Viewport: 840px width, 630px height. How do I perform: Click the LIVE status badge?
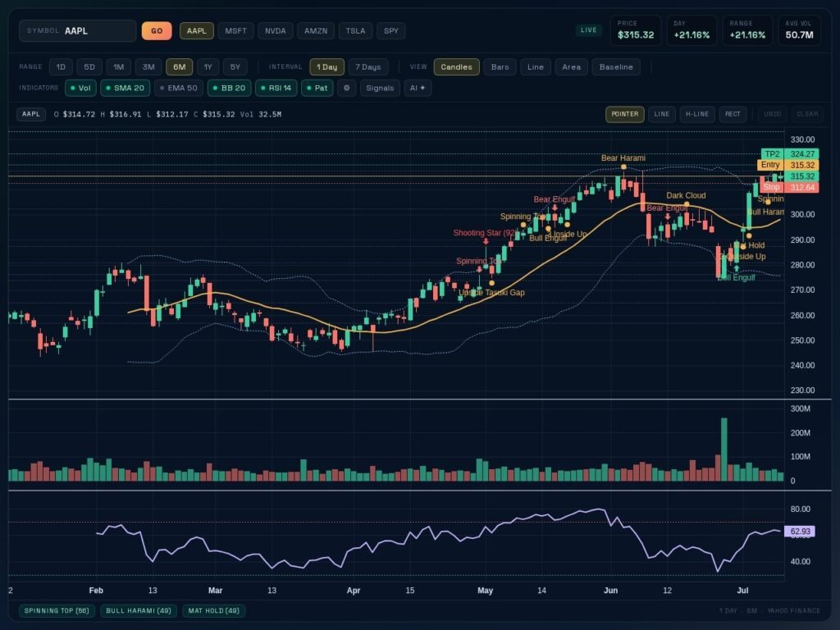tap(589, 30)
